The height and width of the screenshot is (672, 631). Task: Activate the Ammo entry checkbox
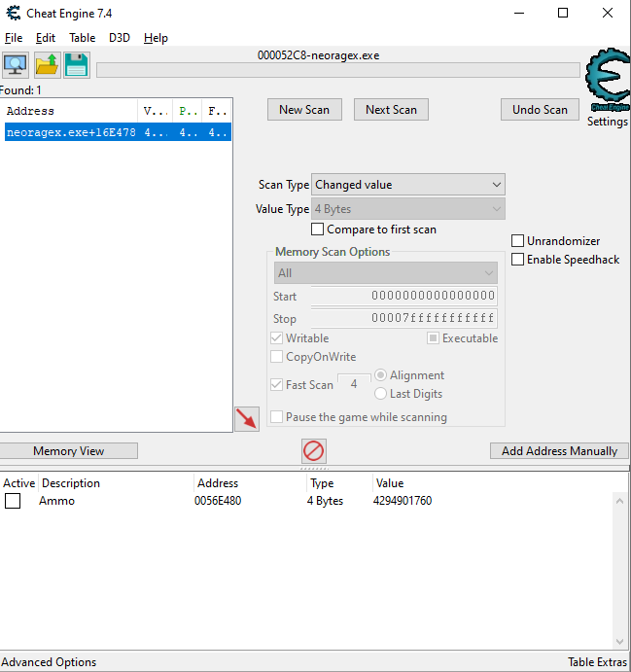click(x=13, y=501)
